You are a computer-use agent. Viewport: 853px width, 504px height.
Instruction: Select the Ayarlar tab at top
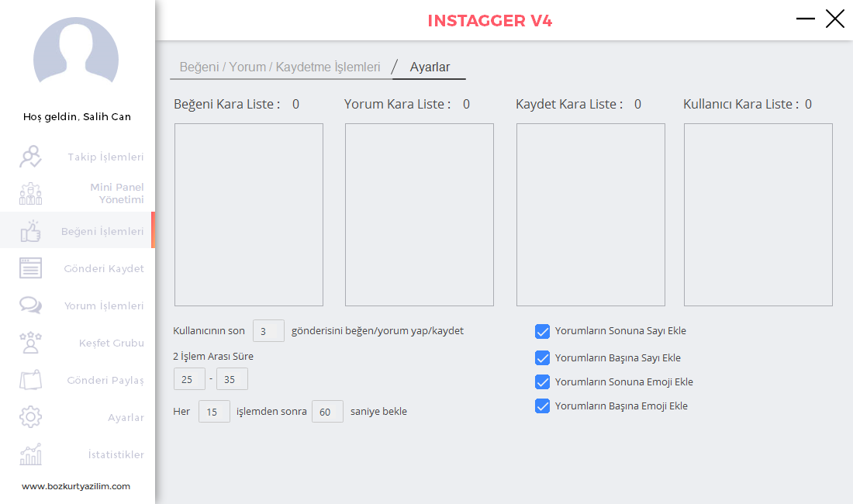pos(430,67)
